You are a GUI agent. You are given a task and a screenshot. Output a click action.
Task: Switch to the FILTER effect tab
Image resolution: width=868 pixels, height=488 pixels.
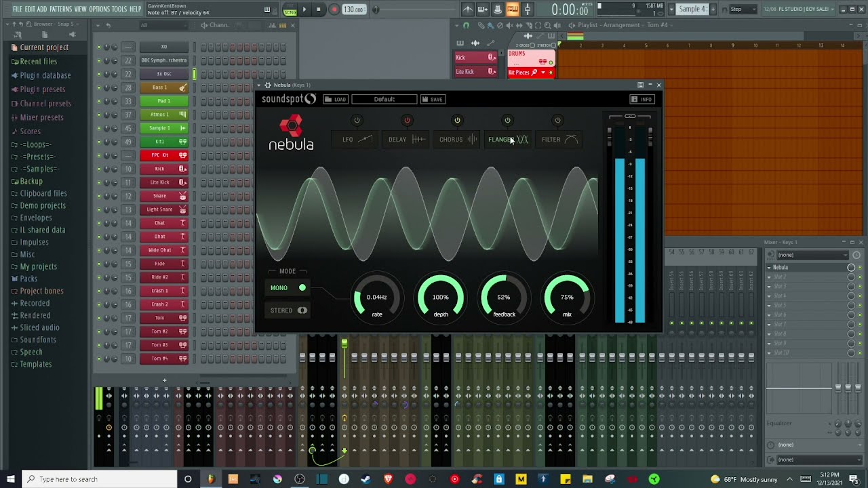[559, 140]
